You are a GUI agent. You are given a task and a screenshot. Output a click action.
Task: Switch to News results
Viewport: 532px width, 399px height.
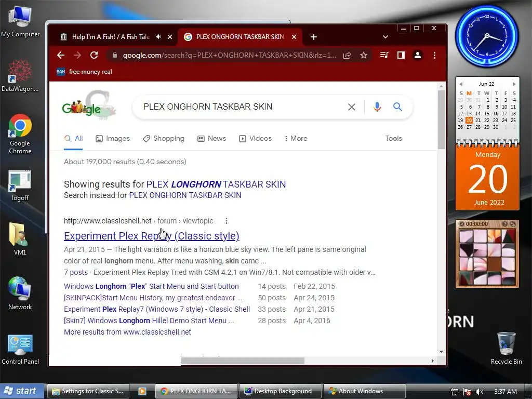[212, 138]
